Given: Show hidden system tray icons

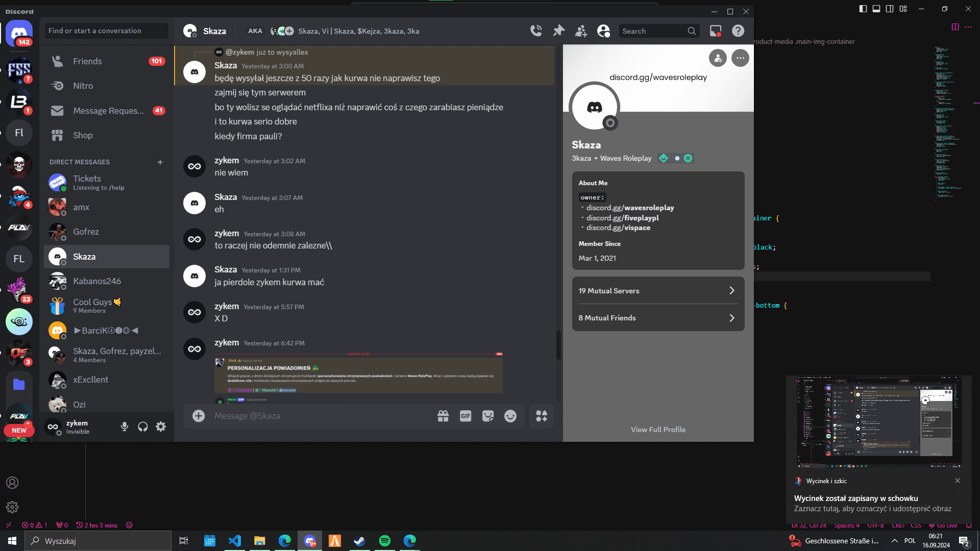Looking at the screenshot, I should pos(894,541).
